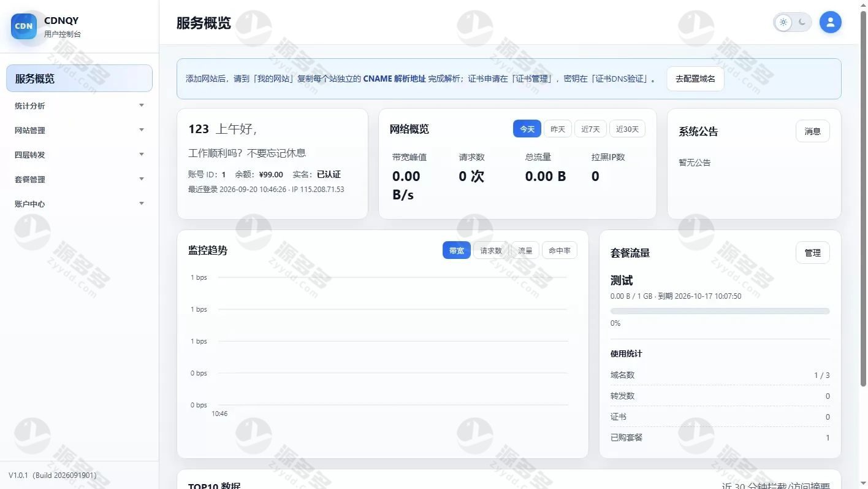This screenshot has width=868, height=489.
Task: Click the 10:46 chart axis label
Action: click(219, 414)
